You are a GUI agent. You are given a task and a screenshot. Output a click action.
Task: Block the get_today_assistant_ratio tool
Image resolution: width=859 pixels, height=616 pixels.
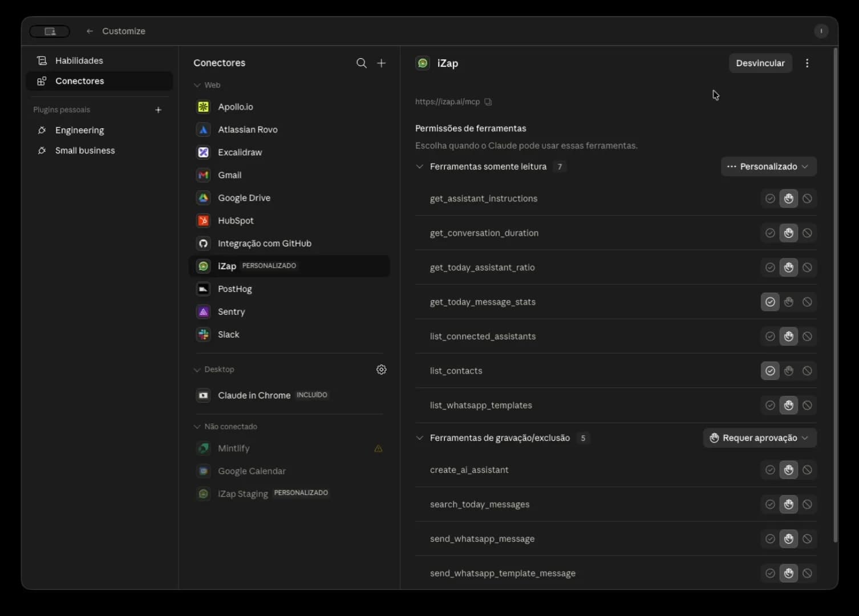pyautogui.click(x=807, y=268)
